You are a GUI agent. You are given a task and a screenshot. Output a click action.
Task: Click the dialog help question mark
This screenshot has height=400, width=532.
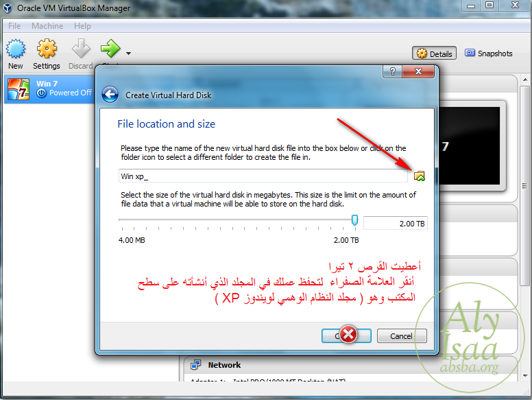click(x=393, y=71)
